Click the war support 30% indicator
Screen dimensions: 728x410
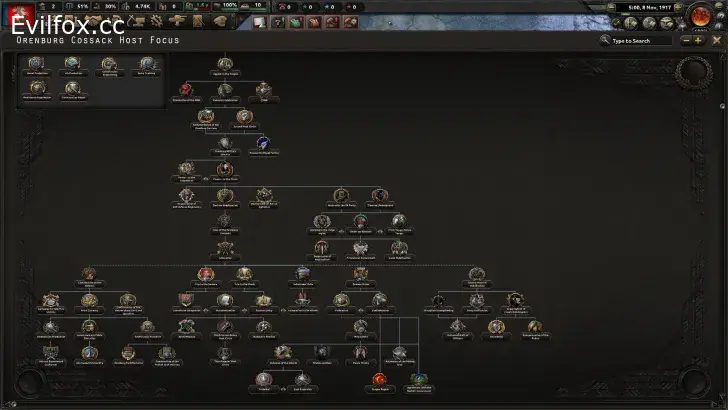(x=108, y=7)
